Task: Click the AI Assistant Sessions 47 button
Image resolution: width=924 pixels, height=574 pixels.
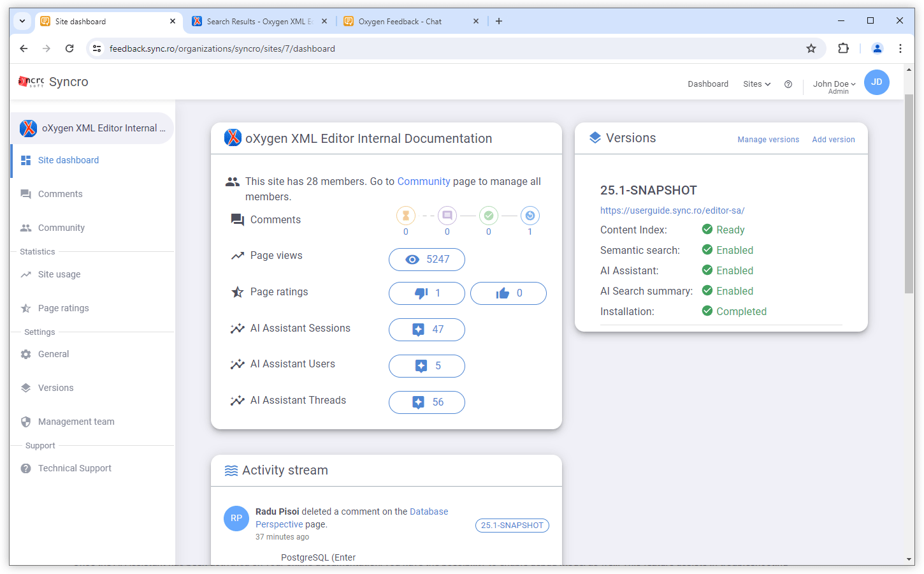Action: (x=427, y=330)
